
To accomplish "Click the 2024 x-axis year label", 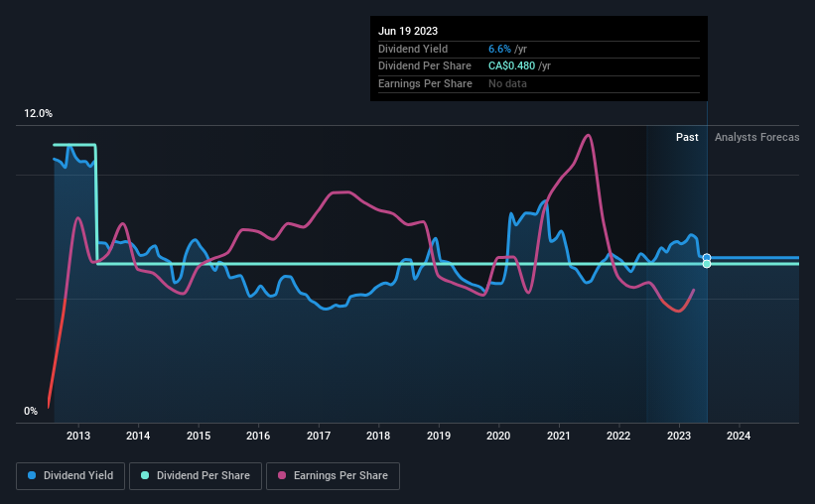I will [739, 436].
